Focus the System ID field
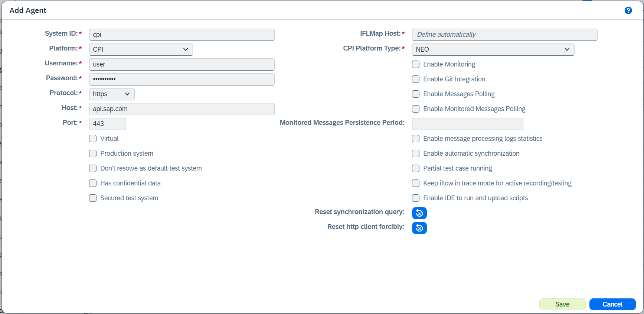Screen dimensions: 644x314 coord(182,35)
